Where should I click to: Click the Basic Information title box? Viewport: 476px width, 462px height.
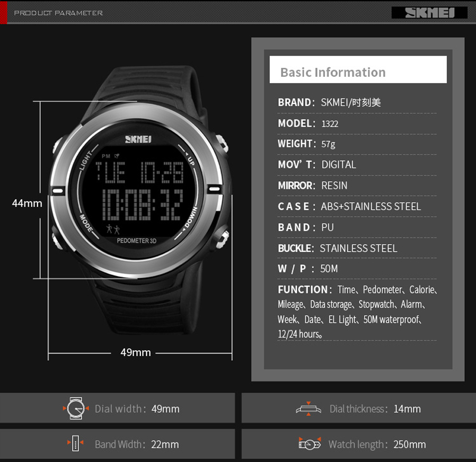[358, 69]
